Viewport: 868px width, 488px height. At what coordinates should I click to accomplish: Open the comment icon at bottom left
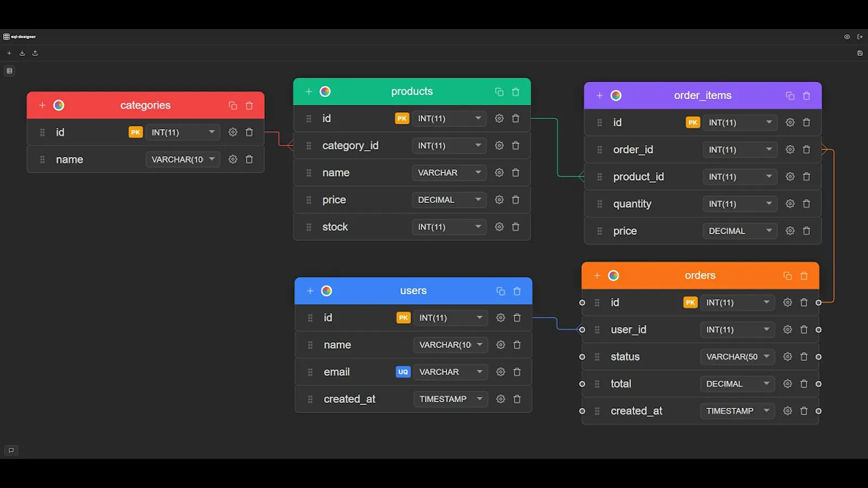coord(11,450)
